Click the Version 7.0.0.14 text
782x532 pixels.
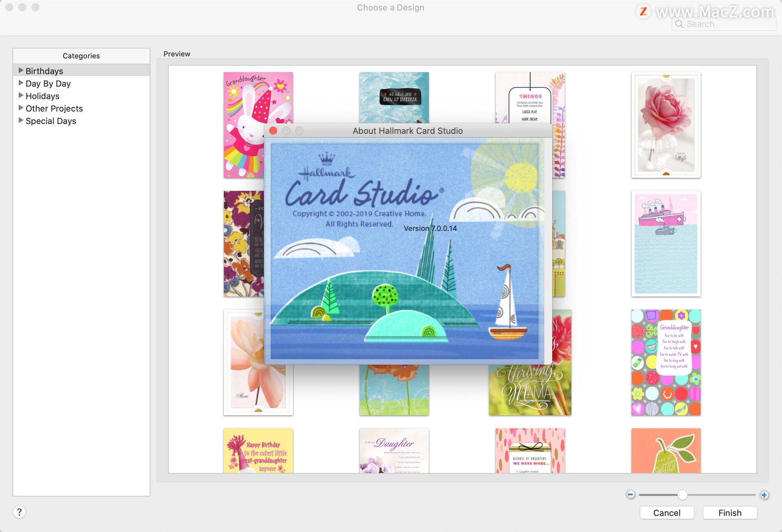coord(430,228)
